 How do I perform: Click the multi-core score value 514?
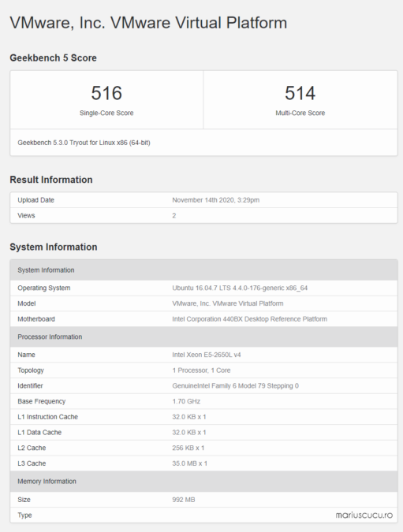pyautogui.click(x=300, y=93)
